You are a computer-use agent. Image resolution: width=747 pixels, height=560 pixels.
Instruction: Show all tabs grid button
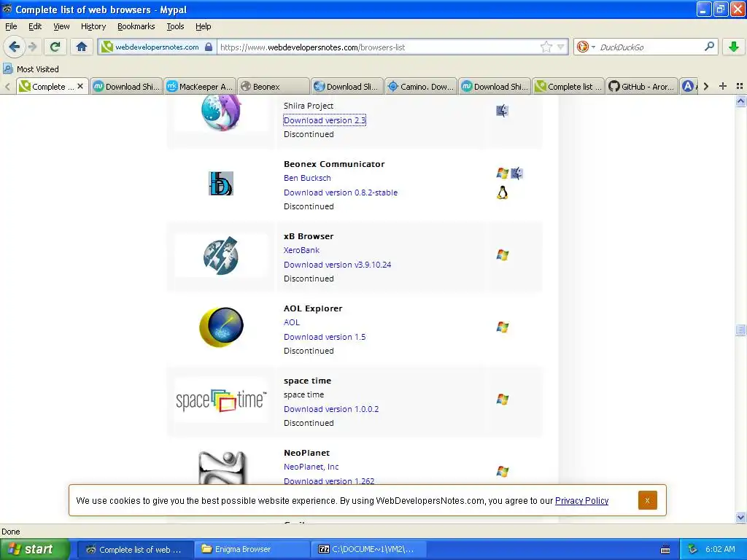point(740,86)
